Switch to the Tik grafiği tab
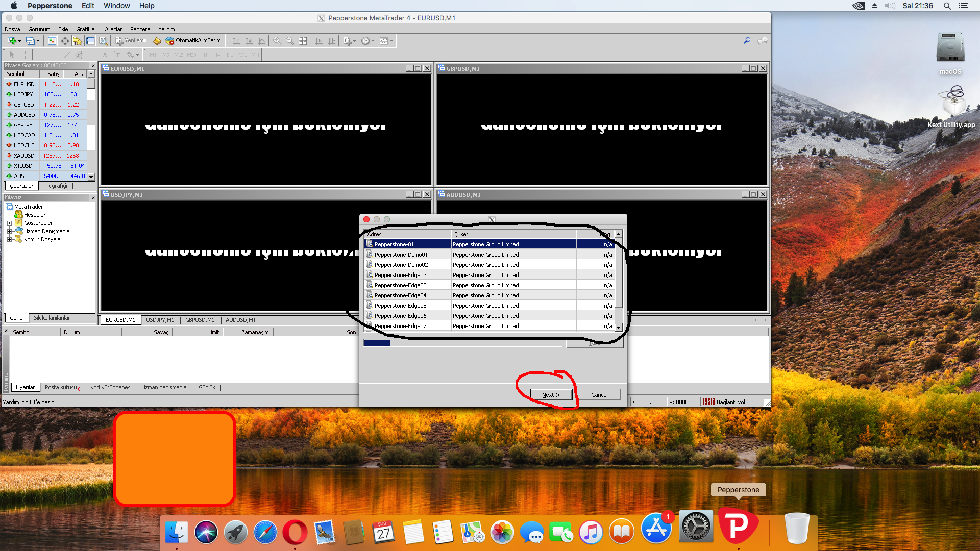The width and height of the screenshot is (980, 551). [x=55, y=186]
